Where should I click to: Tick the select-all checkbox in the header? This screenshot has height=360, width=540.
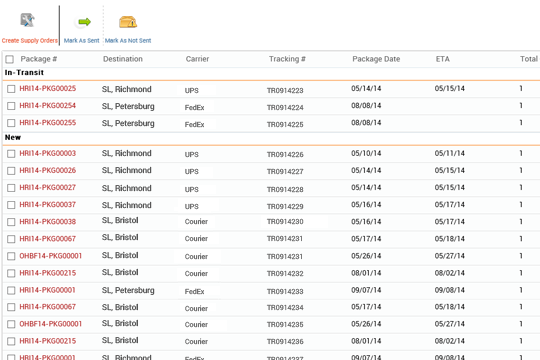[x=10, y=59]
